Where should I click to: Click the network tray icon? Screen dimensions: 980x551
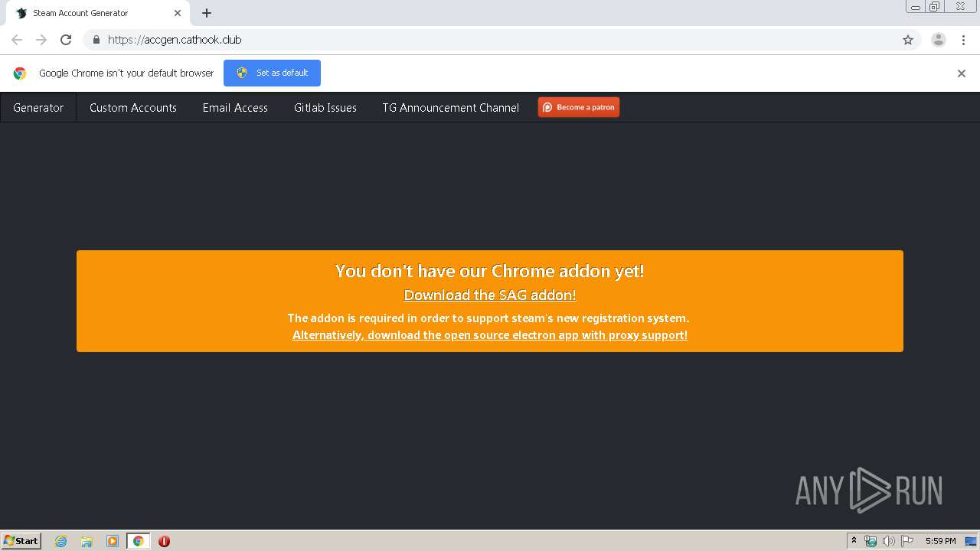tap(871, 541)
